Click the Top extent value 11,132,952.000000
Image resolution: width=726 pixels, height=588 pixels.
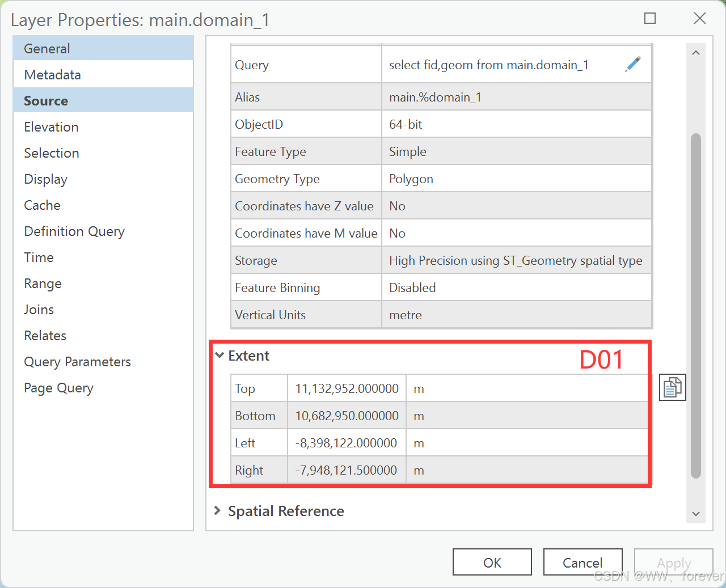point(347,388)
